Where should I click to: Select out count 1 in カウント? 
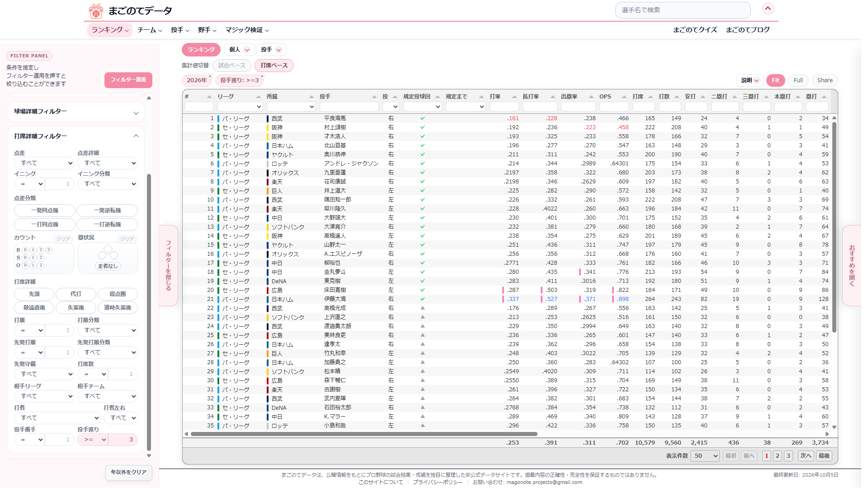pos(33,265)
